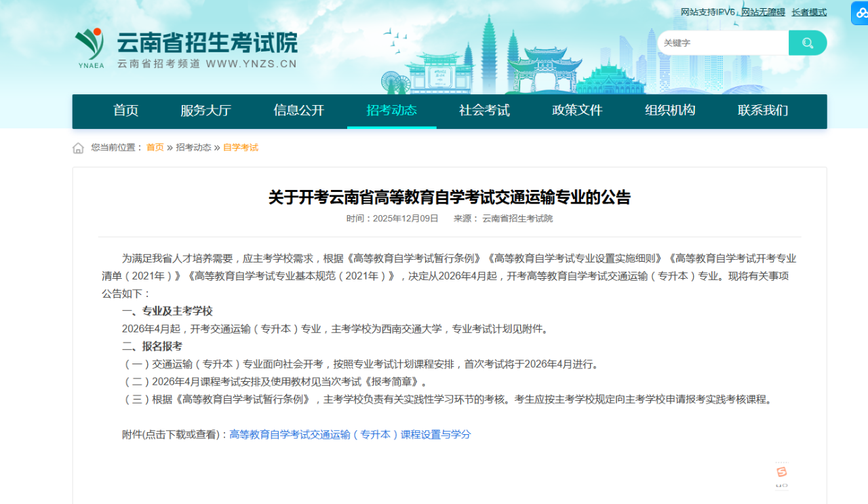This screenshot has height=504, width=868.
Task: Click the YNAEA logo icon
Action: [90, 47]
